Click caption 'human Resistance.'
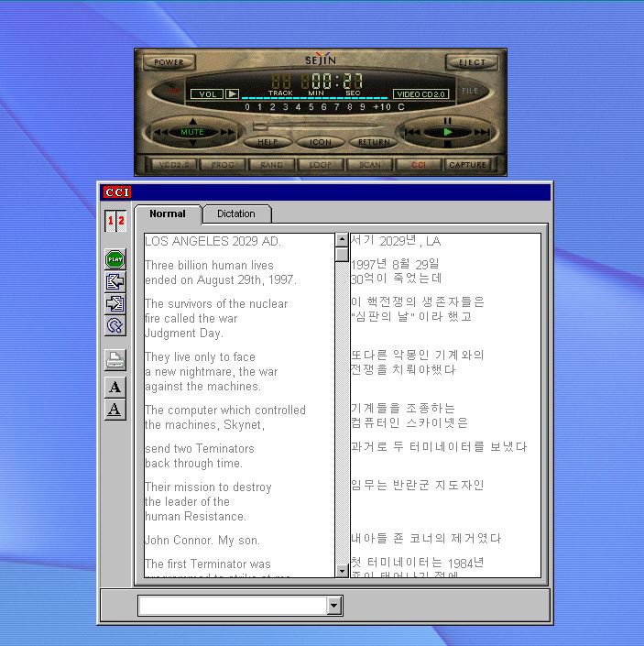This screenshot has height=646, width=644. coord(196,516)
